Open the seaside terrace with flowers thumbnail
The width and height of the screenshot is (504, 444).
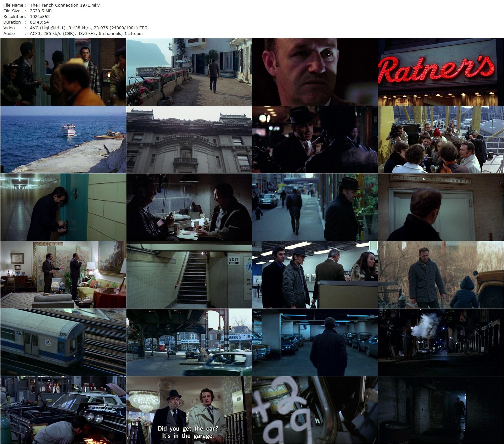(x=189, y=72)
